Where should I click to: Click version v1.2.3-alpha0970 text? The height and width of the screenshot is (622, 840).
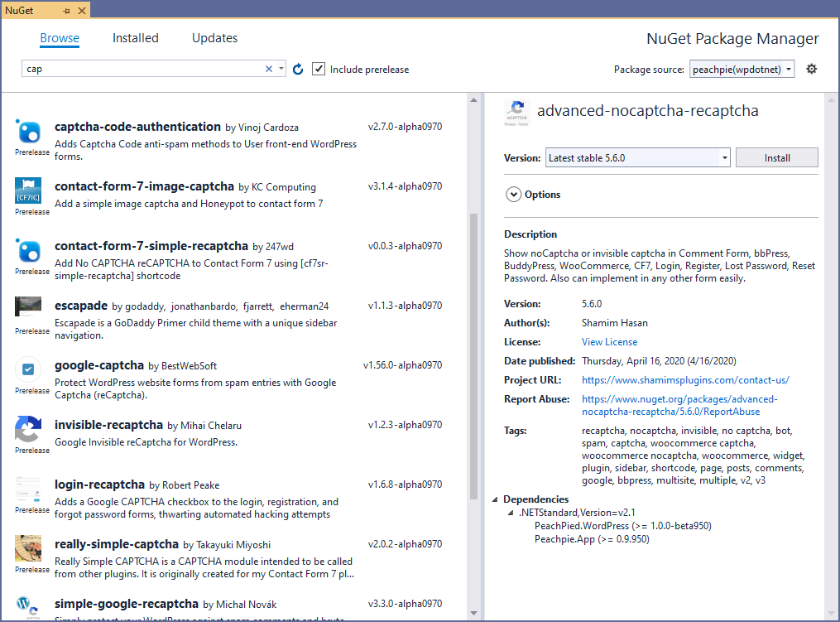pyautogui.click(x=405, y=425)
